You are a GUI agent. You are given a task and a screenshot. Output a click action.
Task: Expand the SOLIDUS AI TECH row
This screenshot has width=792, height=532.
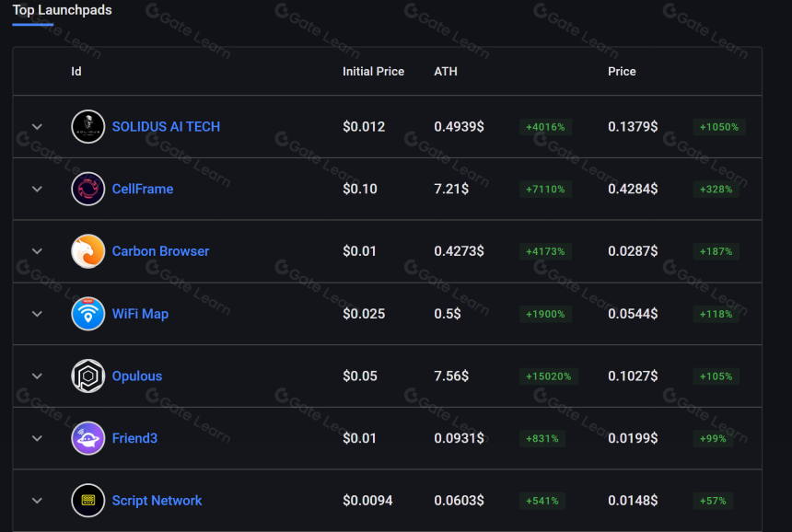37,127
